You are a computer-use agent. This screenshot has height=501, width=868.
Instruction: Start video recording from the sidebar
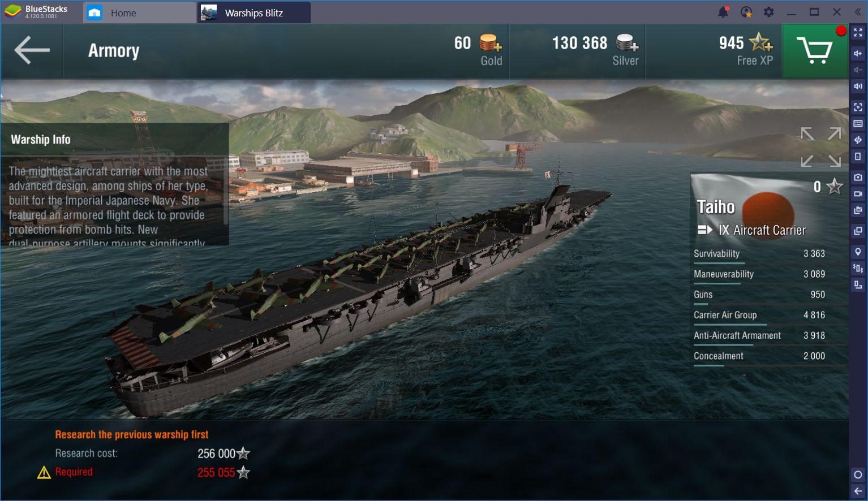858,194
